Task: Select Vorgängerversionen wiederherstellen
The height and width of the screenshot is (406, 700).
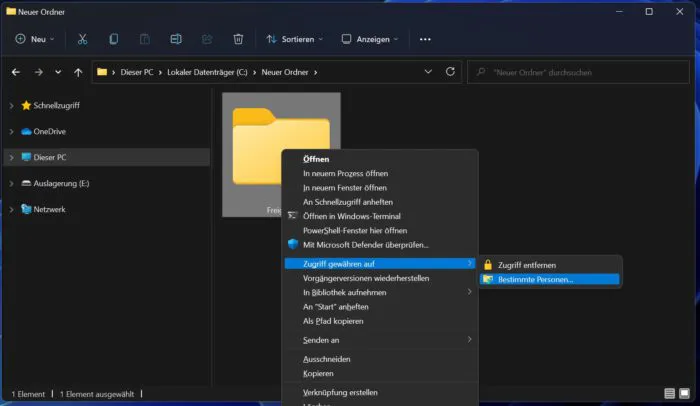Action: click(x=380, y=278)
